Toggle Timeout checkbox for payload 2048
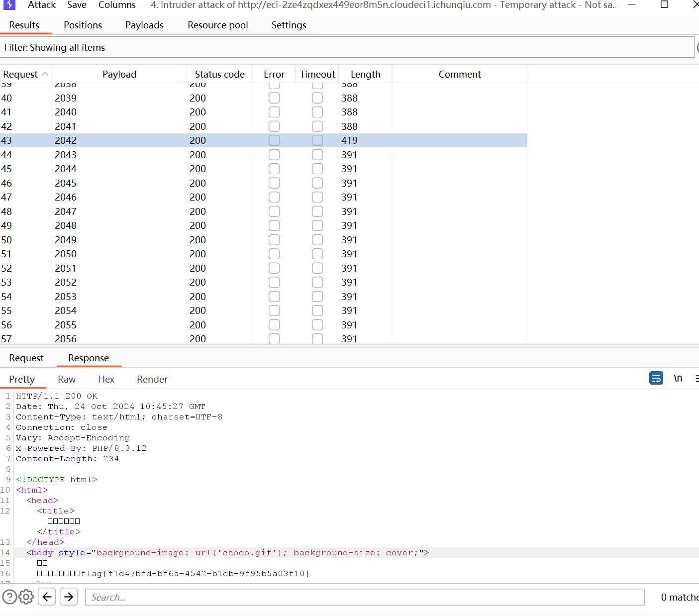Image resolution: width=699 pixels, height=616 pixels. pyautogui.click(x=317, y=225)
